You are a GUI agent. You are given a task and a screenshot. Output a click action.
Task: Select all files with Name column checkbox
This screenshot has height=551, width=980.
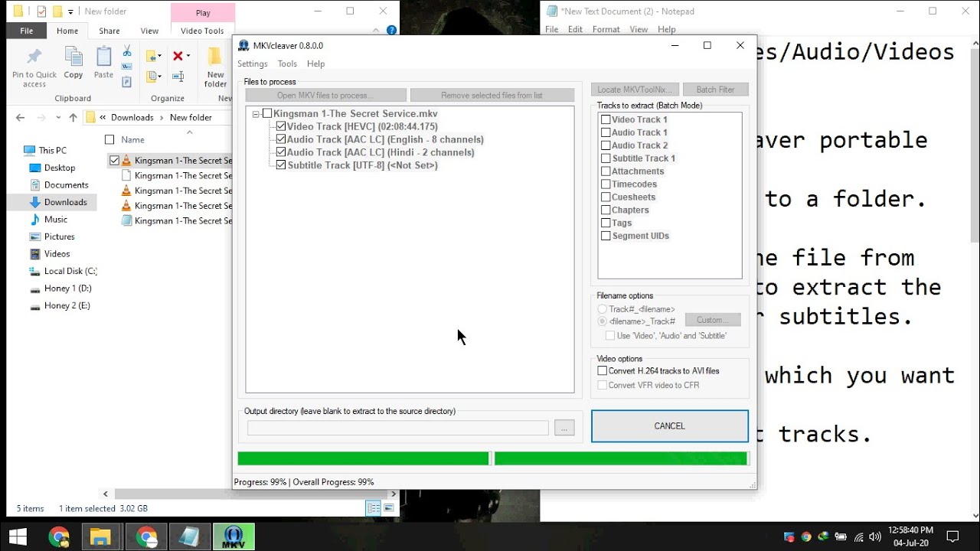point(109,140)
